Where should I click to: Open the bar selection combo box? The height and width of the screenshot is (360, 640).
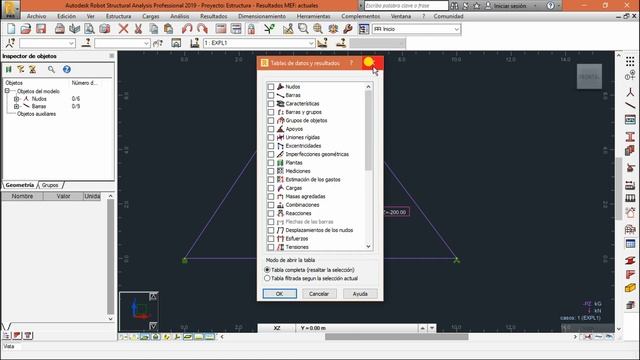(122, 43)
